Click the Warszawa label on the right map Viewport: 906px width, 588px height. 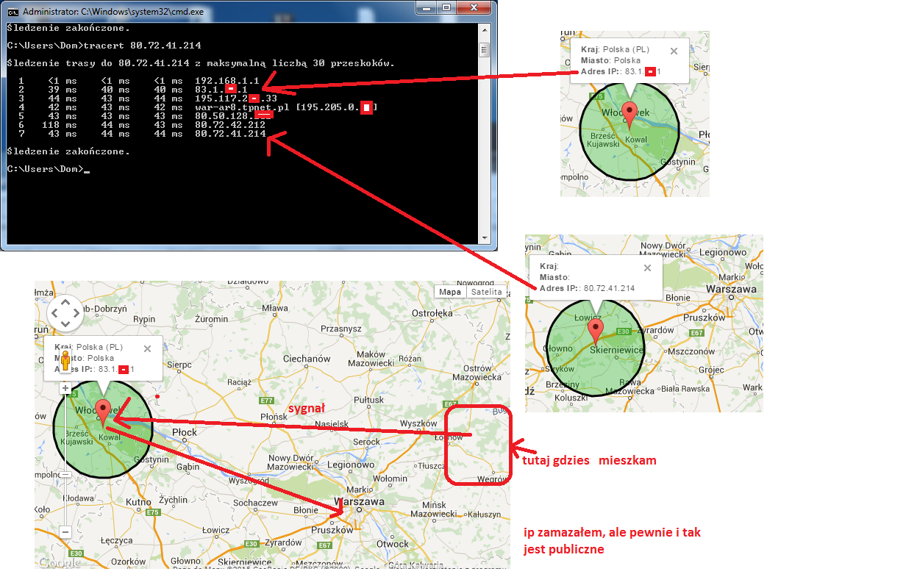(730, 290)
